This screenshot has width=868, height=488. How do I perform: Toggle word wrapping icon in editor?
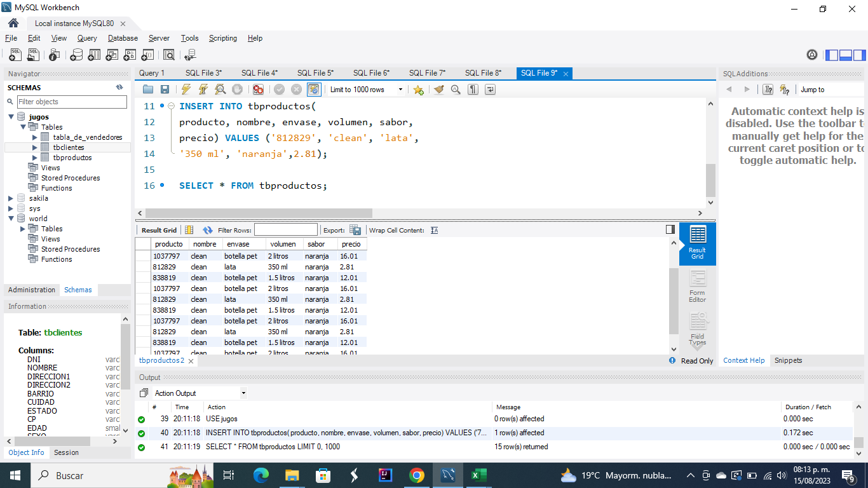tap(490, 90)
